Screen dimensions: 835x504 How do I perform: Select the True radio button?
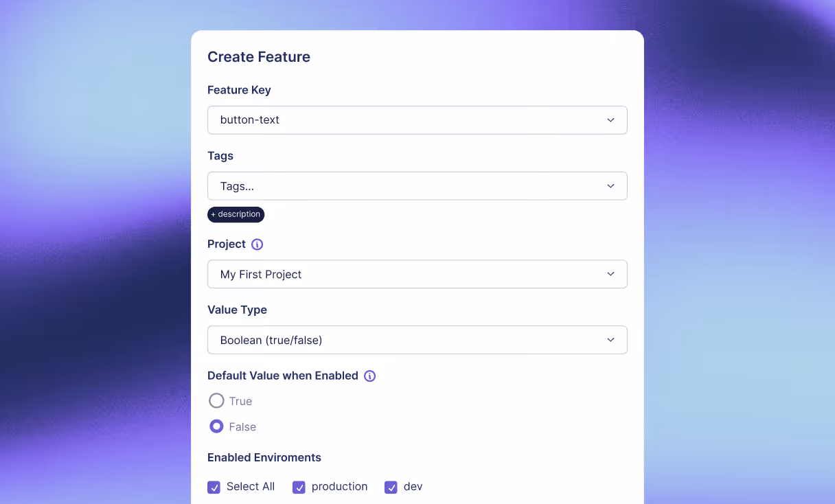pos(216,400)
